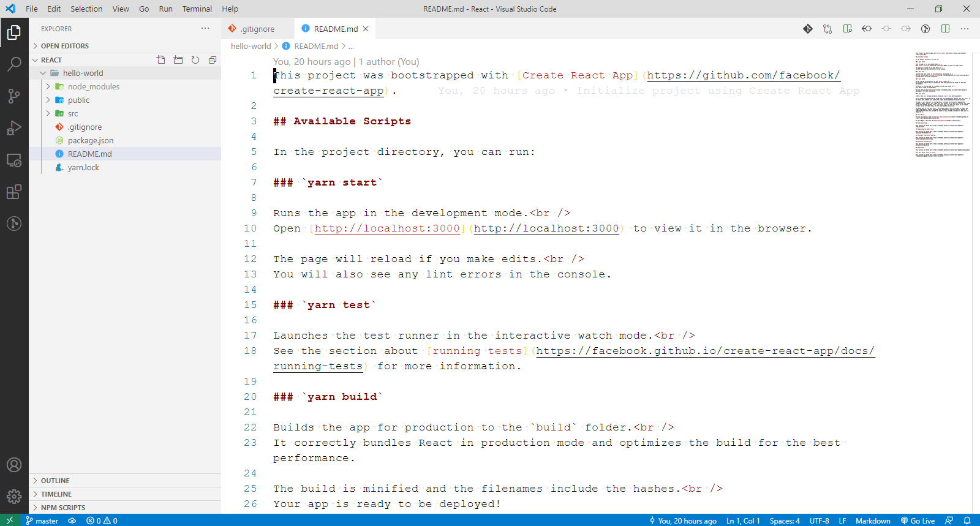Open the View menu

coord(121,9)
